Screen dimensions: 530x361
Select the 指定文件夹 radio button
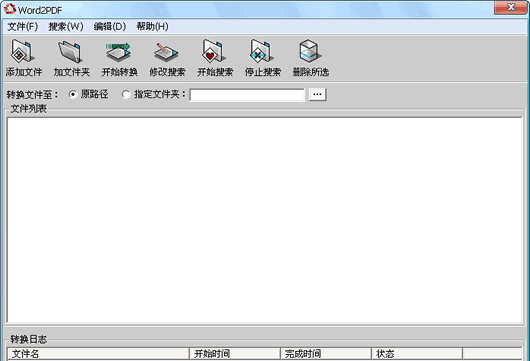pyautogui.click(x=126, y=94)
